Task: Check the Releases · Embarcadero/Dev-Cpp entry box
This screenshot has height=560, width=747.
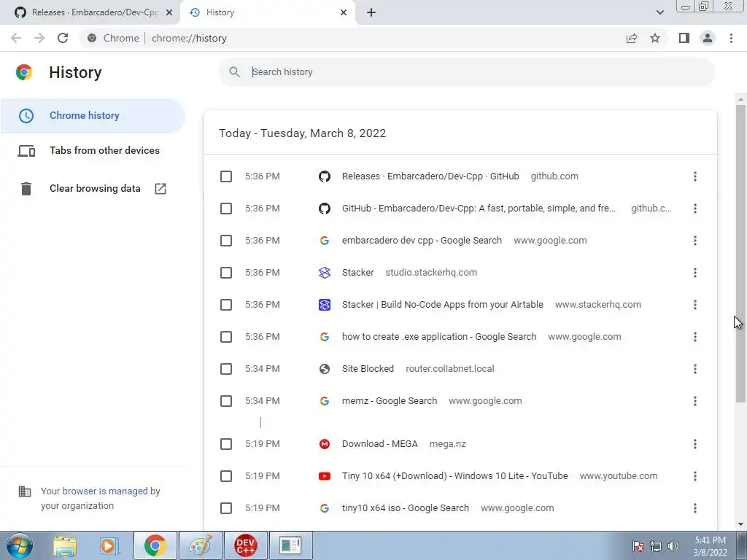Action: (226, 176)
